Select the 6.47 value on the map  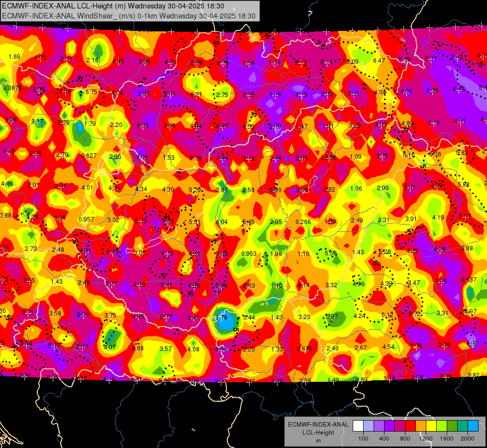(379, 61)
